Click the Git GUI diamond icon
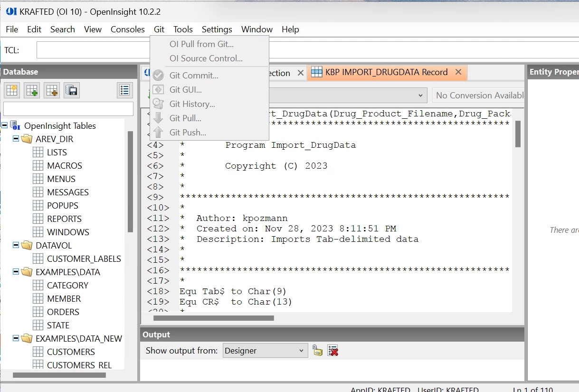 [x=159, y=90]
